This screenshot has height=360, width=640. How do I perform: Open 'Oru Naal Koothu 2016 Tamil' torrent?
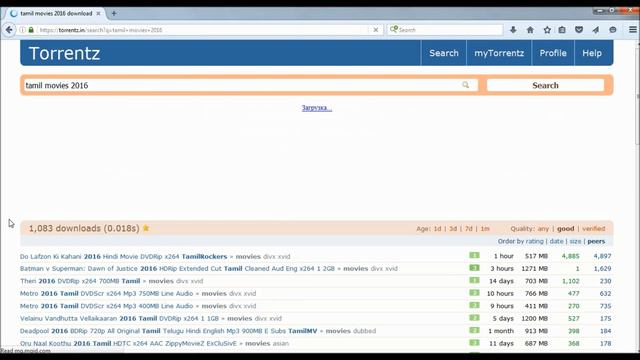point(128,343)
